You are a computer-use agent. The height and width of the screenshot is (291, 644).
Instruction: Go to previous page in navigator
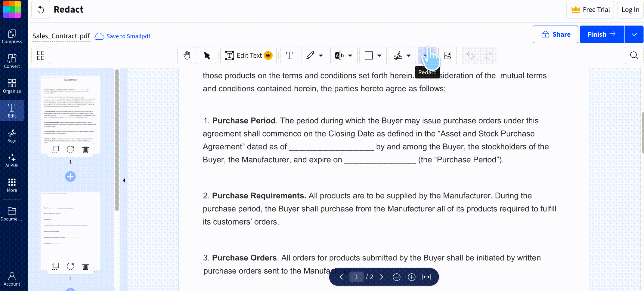pos(341,277)
